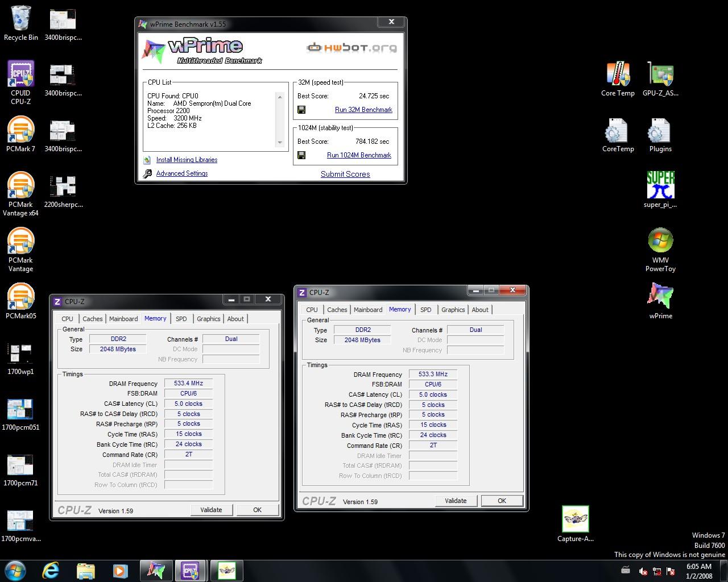Image resolution: width=728 pixels, height=582 pixels.
Task: Open the Windows Start button
Action: (15, 570)
